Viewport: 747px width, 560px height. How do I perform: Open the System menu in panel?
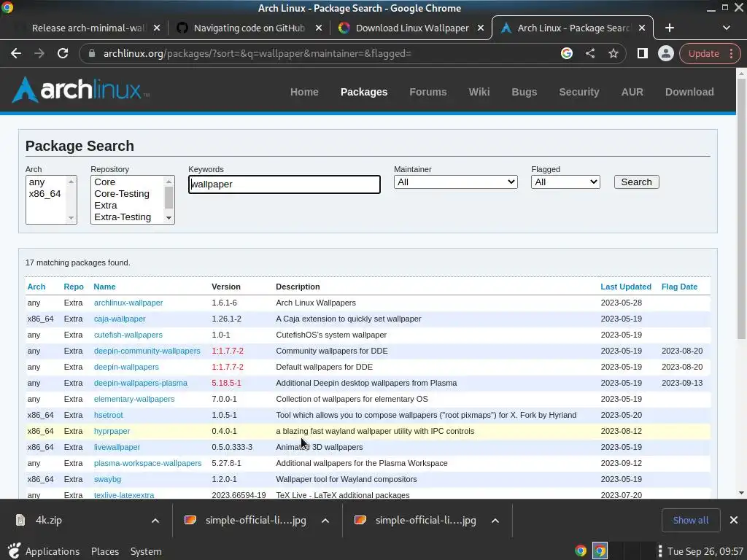146,551
